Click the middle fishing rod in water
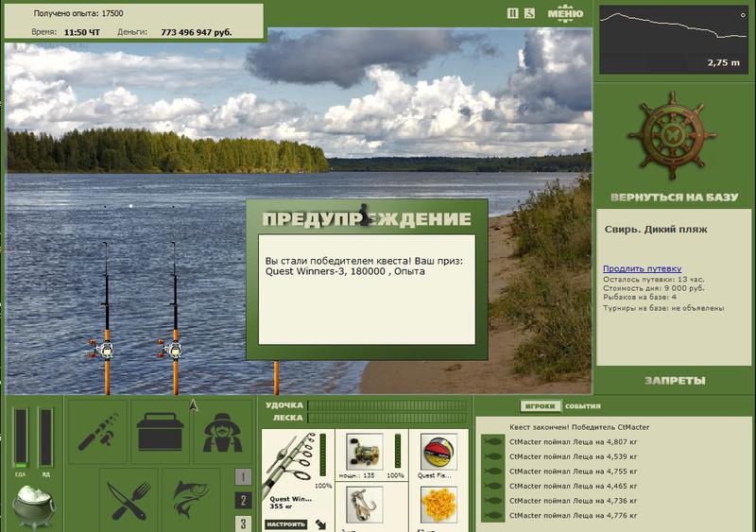This screenshot has height=532, width=756. [175, 318]
